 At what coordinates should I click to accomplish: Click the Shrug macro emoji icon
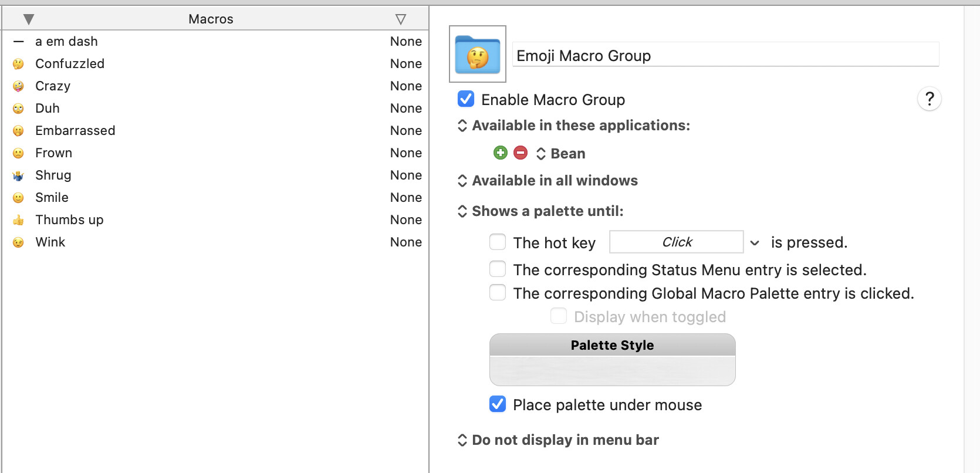click(x=19, y=175)
